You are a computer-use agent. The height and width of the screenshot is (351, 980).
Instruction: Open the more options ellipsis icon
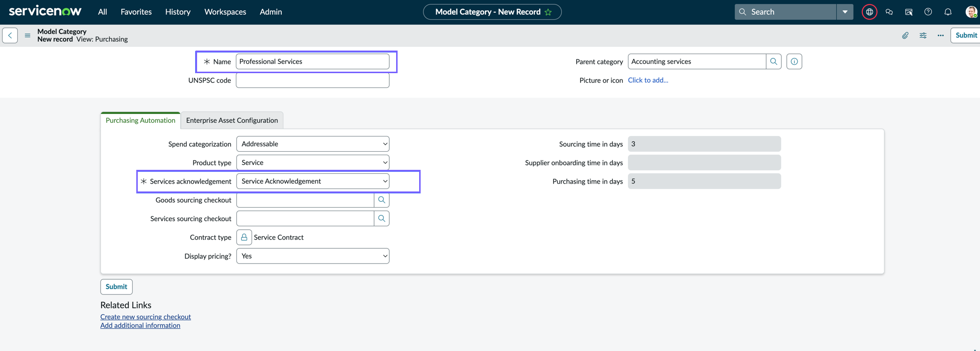tap(940, 35)
